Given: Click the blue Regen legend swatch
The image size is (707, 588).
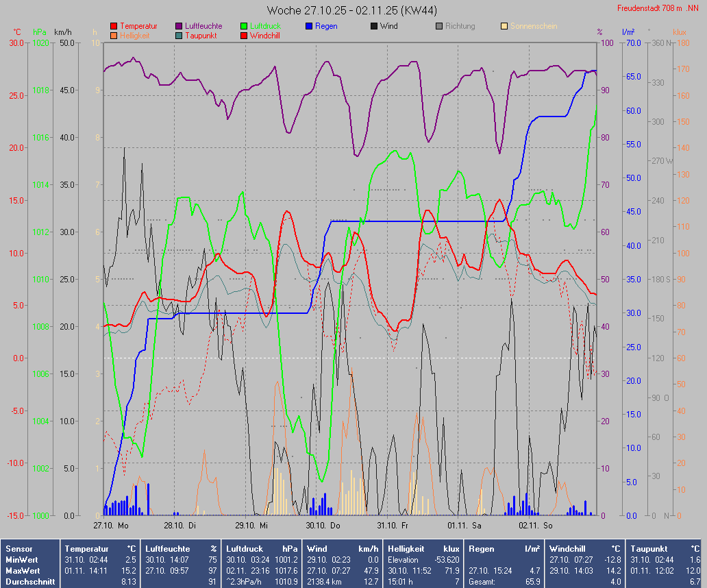Looking at the screenshot, I should pyautogui.click(x=309, y=26).
